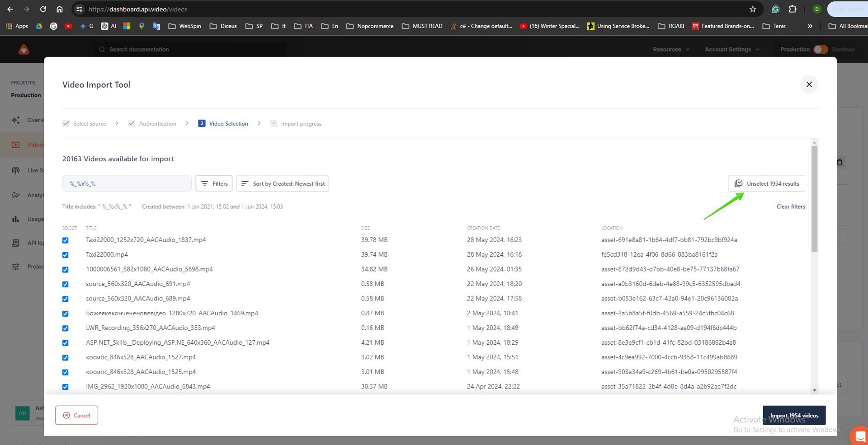Uncheck the ASP.NET_Skills video checkbox

pos(66,343)
